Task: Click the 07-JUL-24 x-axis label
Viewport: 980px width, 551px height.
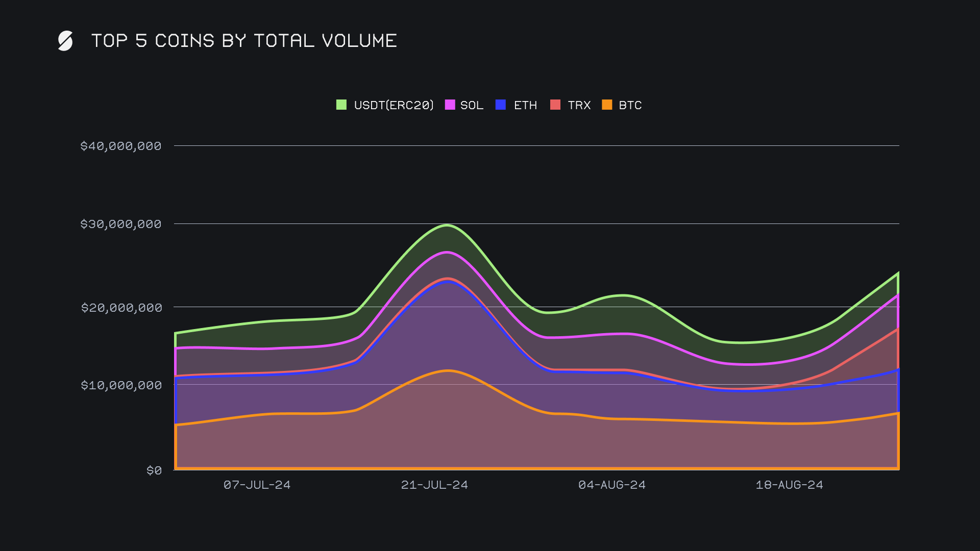Action: click(x=257, y=485)
